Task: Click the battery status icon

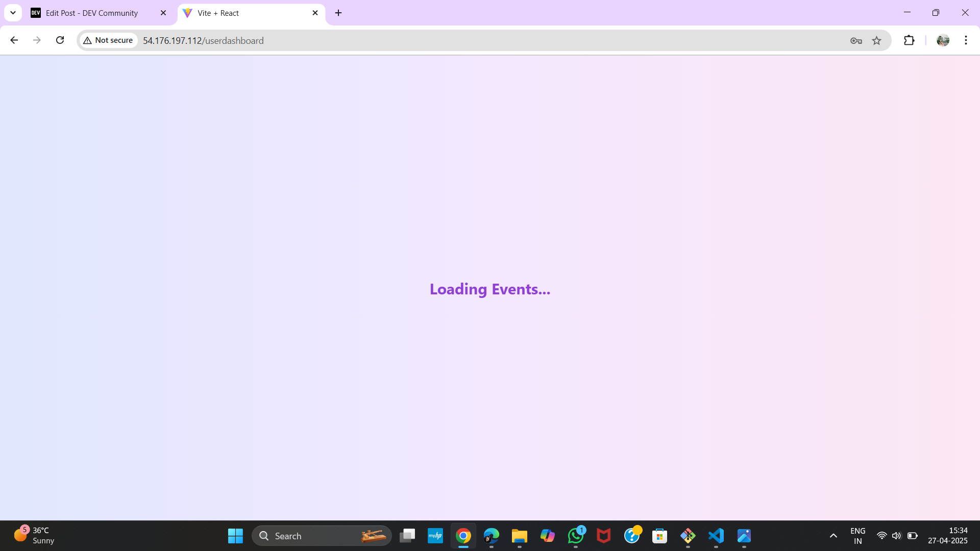Action: [913, 536]
